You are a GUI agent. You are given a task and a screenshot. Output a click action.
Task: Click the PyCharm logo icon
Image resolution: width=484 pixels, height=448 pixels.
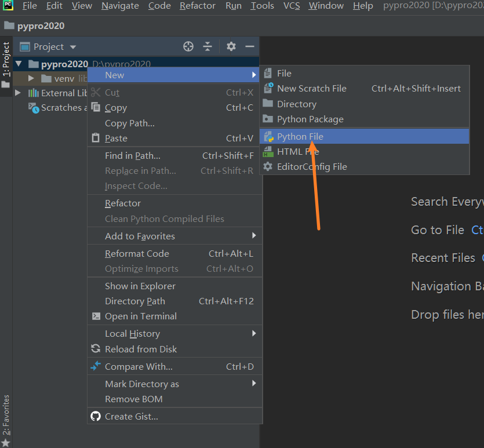[8, 5]
